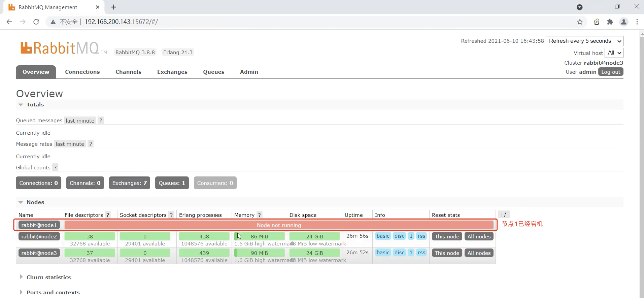Viewport: 644px width, 298px height.
Task: Open Consumers: 0 count button
Action: (215, 183)
